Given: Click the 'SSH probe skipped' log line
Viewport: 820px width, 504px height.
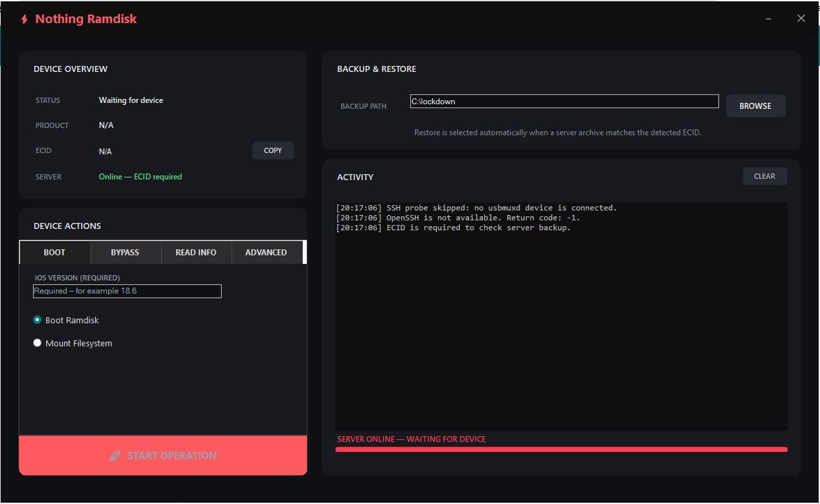Looking at the screenshot, I should (x=476, y=208).
